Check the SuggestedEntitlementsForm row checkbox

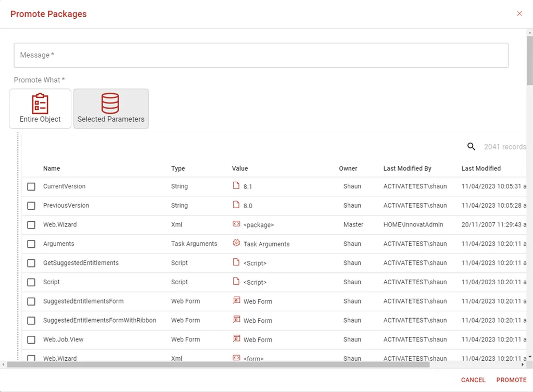coord(31,301)
